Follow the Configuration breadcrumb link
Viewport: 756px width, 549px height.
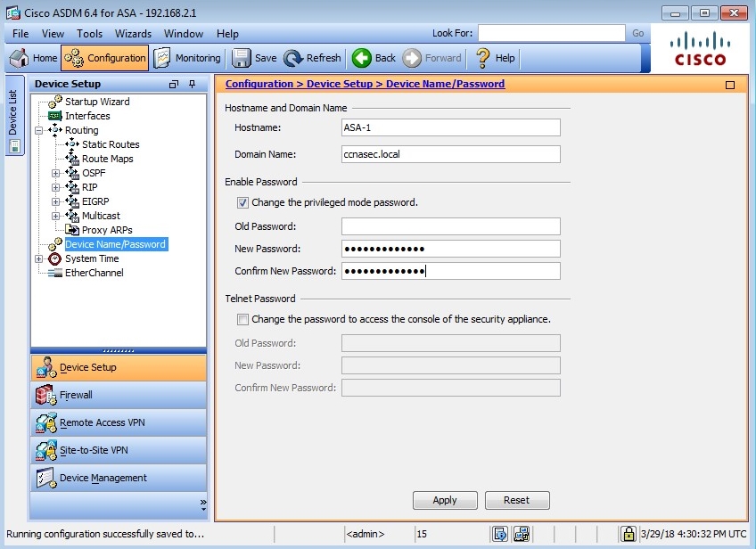point(259,84)
